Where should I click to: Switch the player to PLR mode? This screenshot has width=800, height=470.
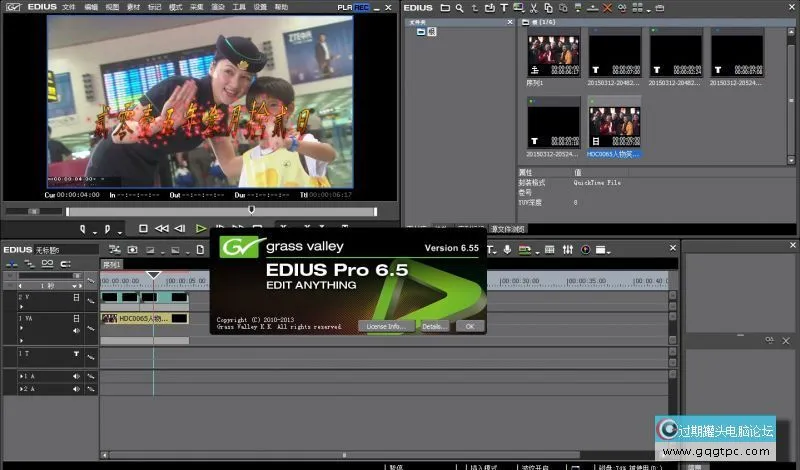pyautogui.click(x=345, y=7)
